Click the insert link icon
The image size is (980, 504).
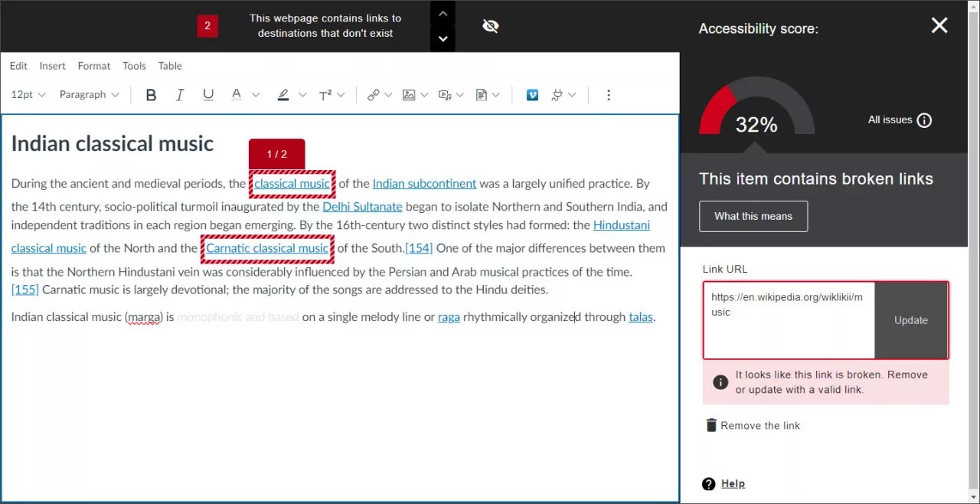(x=373, y=95)
